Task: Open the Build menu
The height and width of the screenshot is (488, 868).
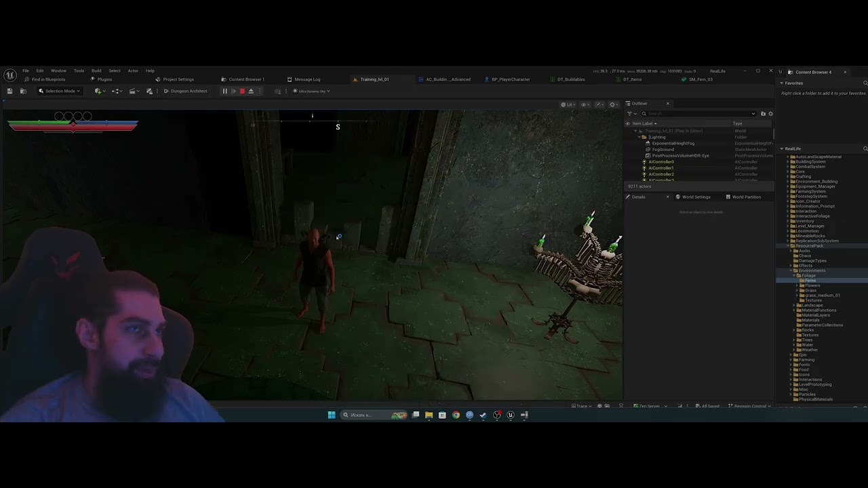Action: [96, 70]
